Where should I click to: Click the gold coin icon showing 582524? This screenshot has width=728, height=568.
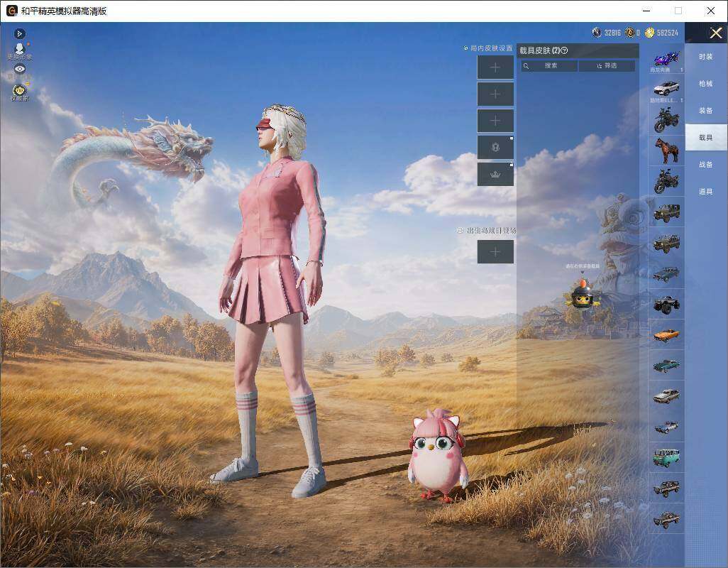(649, 33)
